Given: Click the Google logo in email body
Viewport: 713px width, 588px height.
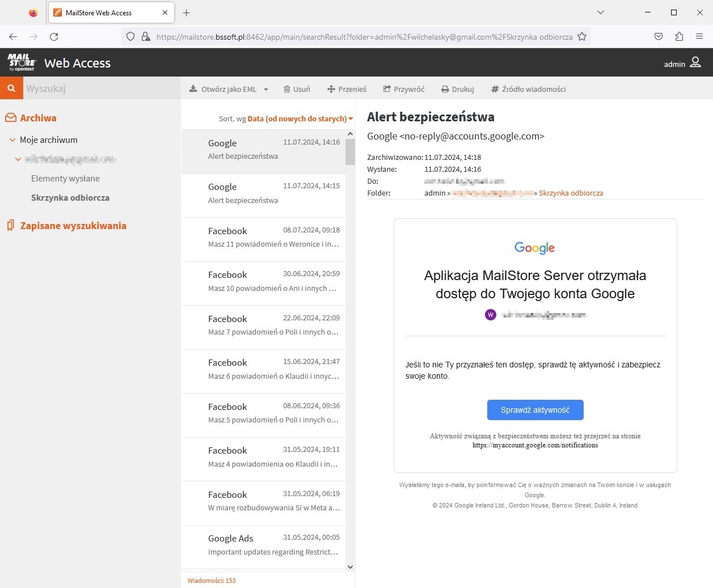Looking at the screenshot, I should coord(535,248).
